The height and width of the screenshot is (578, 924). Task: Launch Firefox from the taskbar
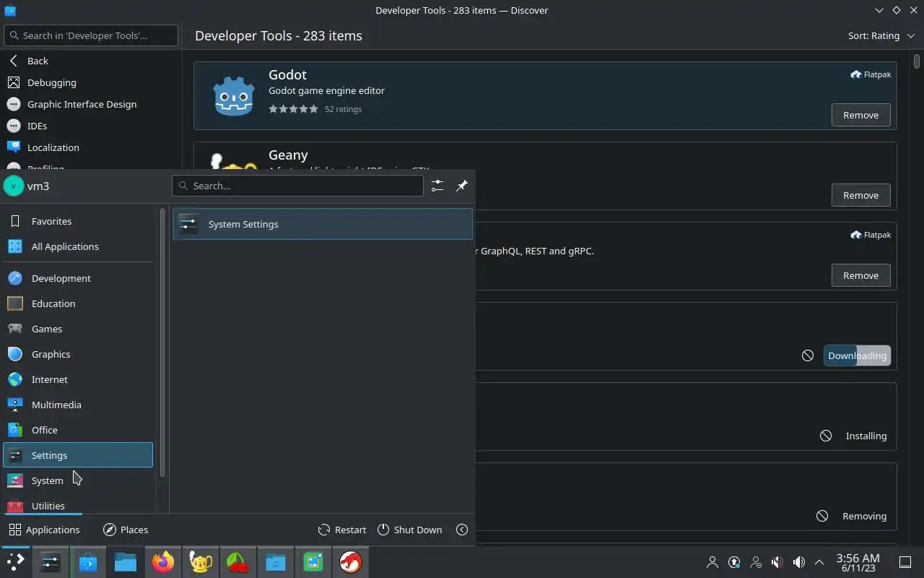163,562
